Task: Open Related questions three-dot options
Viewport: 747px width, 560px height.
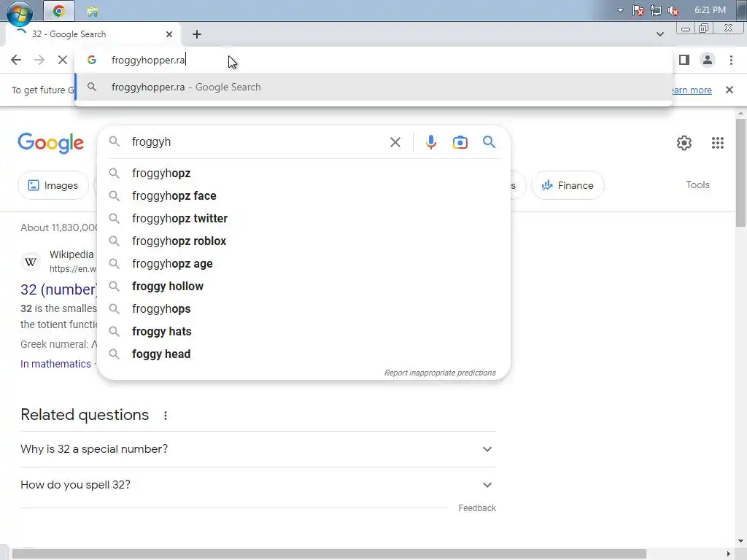Action: pos(166,416)
